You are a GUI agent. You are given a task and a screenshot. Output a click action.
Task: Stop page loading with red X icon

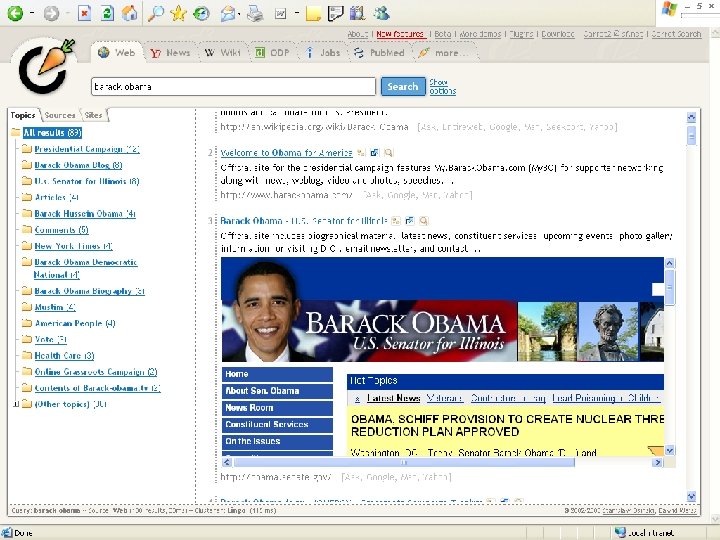84,13
